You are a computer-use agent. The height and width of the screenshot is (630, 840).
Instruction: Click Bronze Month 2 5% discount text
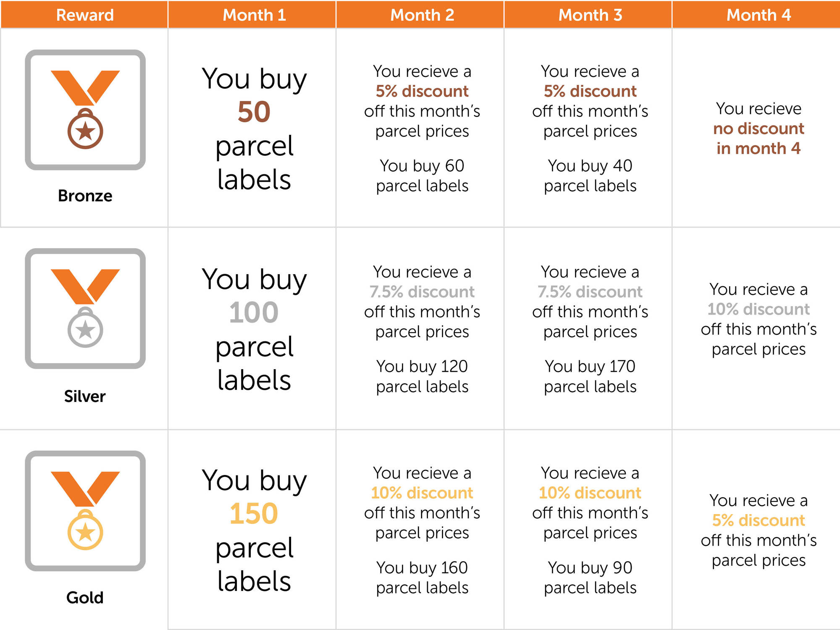point(422,91)
